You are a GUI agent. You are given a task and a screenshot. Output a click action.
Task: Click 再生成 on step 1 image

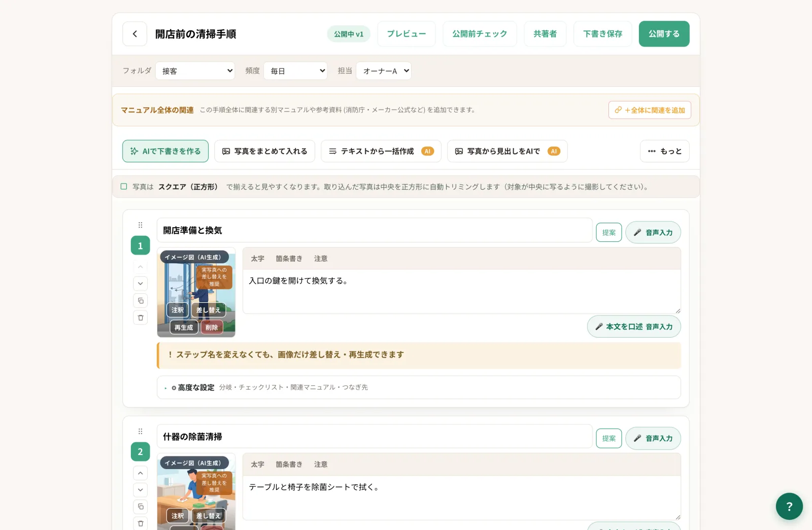(x=184, y=328)
